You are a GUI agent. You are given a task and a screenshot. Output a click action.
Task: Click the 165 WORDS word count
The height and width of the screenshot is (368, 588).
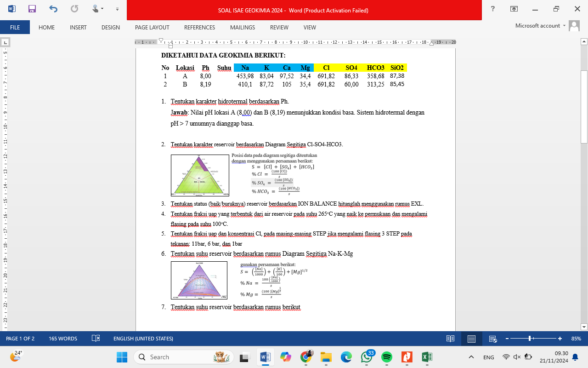coord(62,339)
